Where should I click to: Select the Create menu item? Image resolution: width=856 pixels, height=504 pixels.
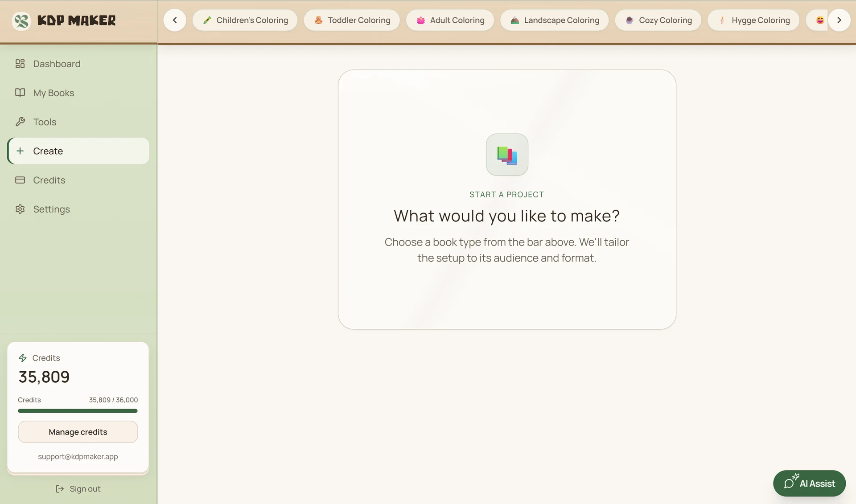[78, 151]
